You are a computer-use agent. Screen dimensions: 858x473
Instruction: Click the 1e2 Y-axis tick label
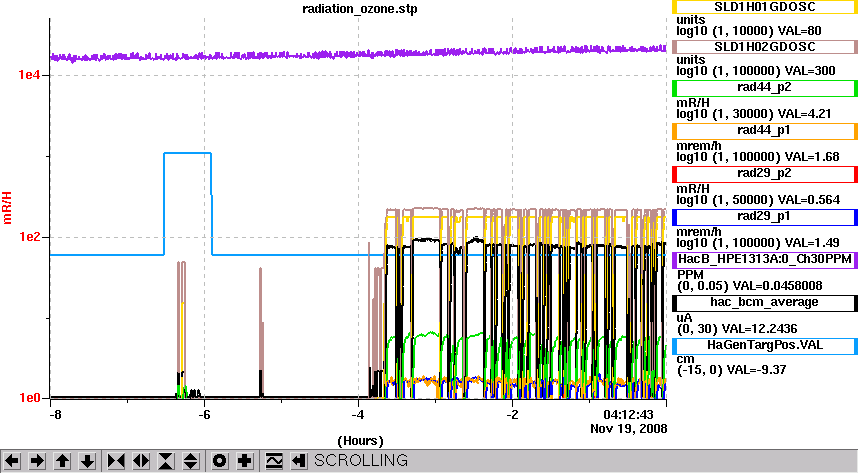coord(30,237)
